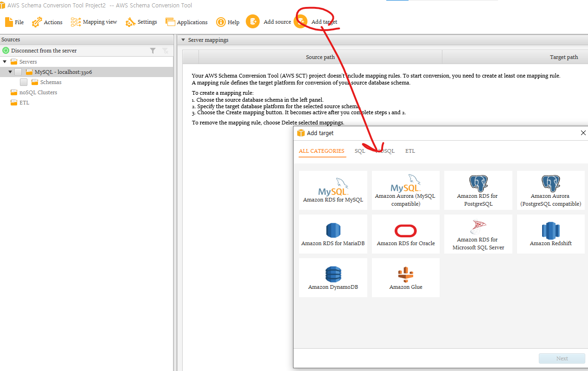588x371 pixels.
Task: Click the Next button
Action: click(x=562, y=358)
